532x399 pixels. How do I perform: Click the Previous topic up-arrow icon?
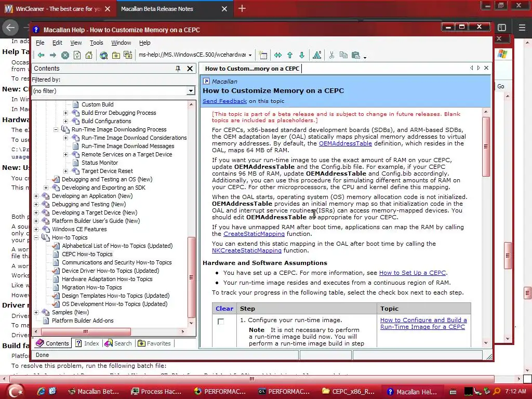(x=290, y=55)
